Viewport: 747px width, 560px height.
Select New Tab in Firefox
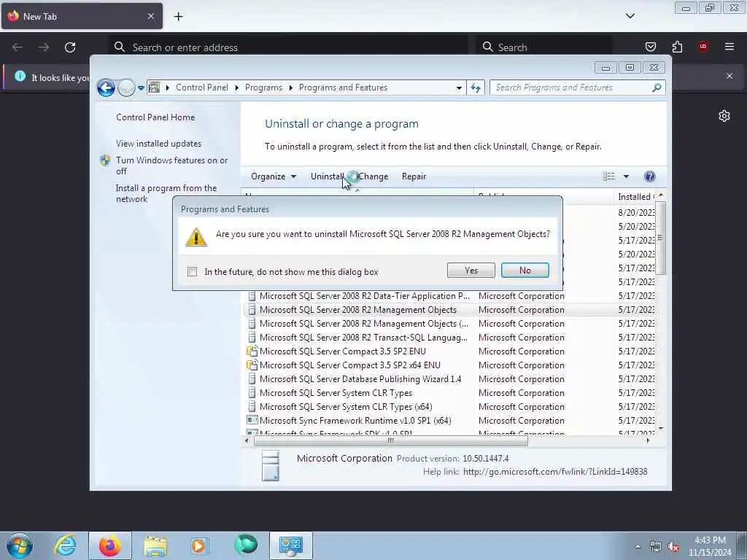click(x=82, y=17)
